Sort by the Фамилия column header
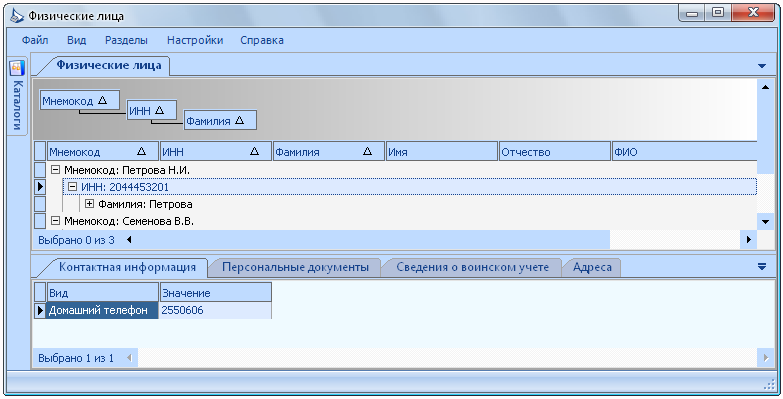This screenshot has height=399, width=783. pyautogui.click(x=329, y=151)
